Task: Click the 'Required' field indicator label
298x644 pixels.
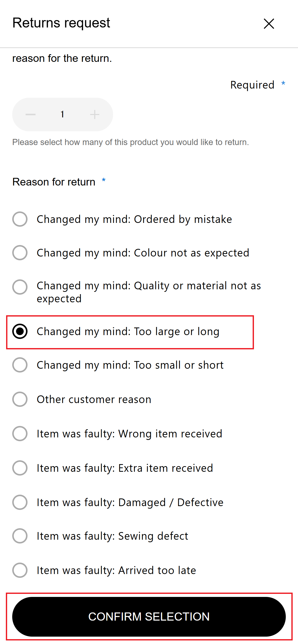Action: pyautogui.click(x=252, y=85)
